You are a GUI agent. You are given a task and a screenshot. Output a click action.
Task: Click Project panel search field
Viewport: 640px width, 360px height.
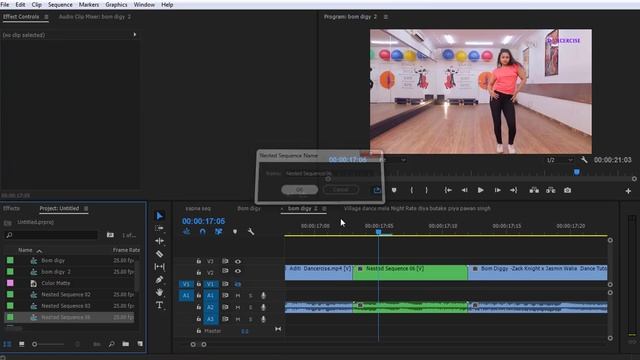51,235
